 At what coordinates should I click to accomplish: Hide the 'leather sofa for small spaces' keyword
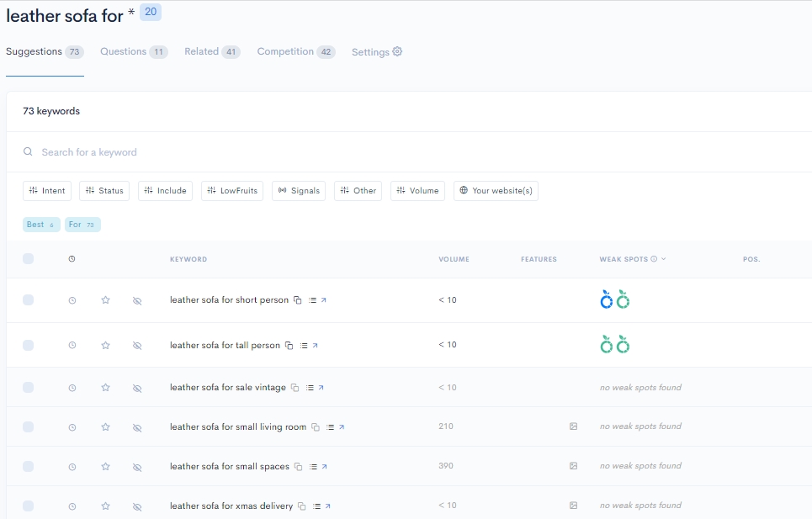click(x=137, y=467)
